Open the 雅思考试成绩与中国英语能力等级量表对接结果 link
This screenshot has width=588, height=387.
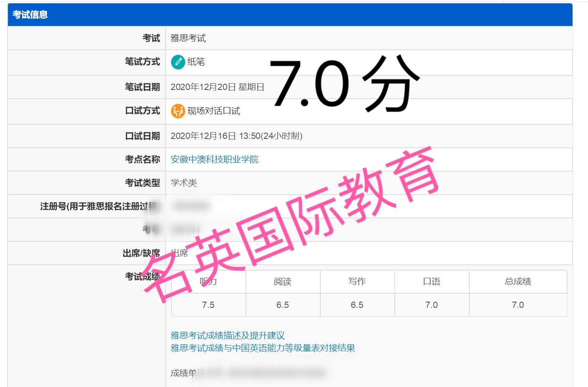point(263,348)
